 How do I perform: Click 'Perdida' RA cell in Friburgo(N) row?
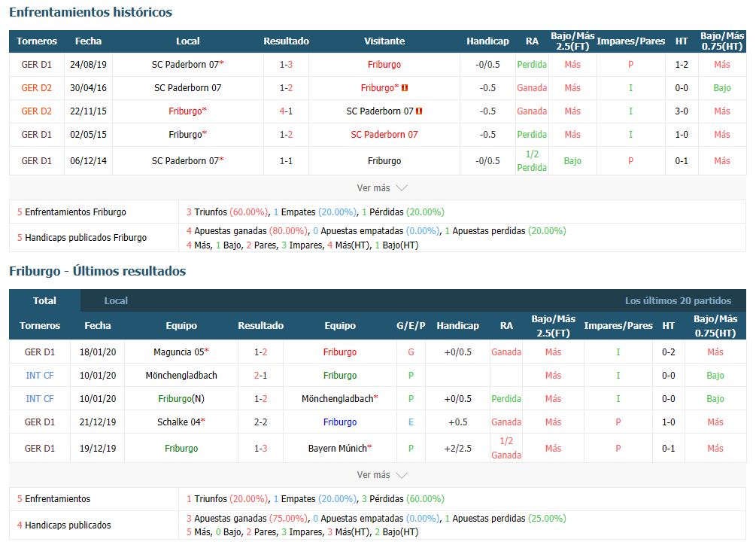(x=506, y=399)
